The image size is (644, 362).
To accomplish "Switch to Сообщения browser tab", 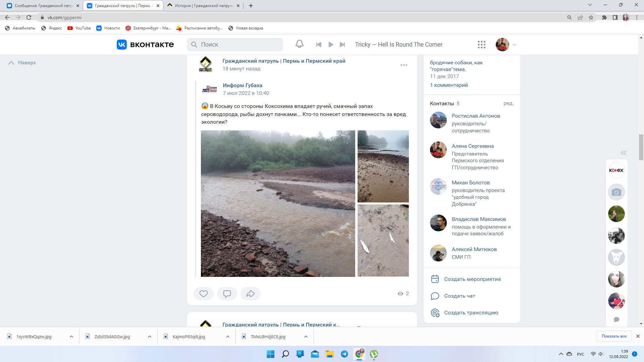I will [44, 6].
